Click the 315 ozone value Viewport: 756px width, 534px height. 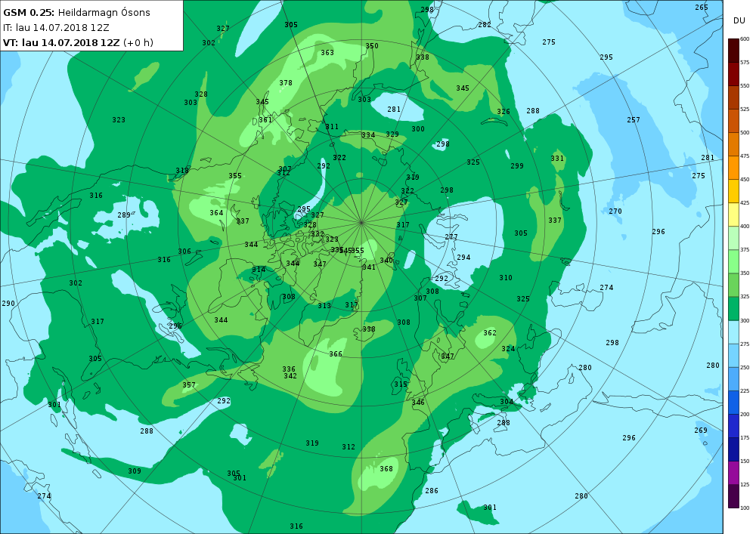click(401, 384)
